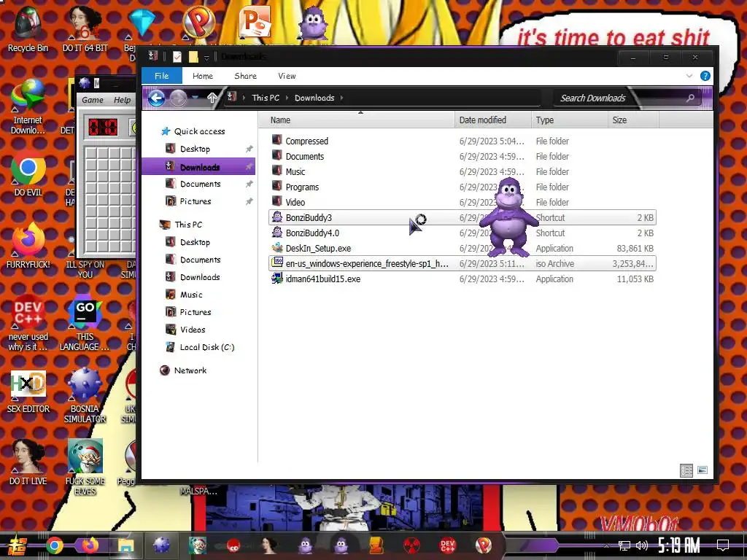Expand the chevron after Downloads in the address bar
Image resolution: width=747 pixels, height=560 pixels.
click(x=341, y=98)
